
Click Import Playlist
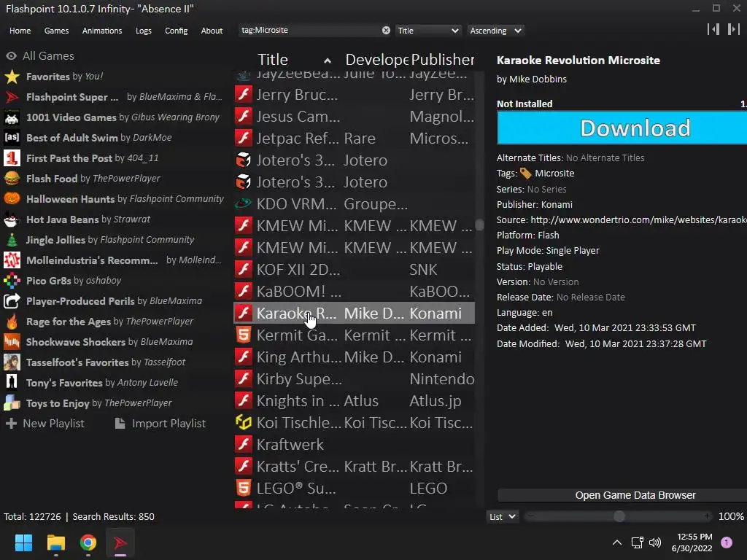160,424
